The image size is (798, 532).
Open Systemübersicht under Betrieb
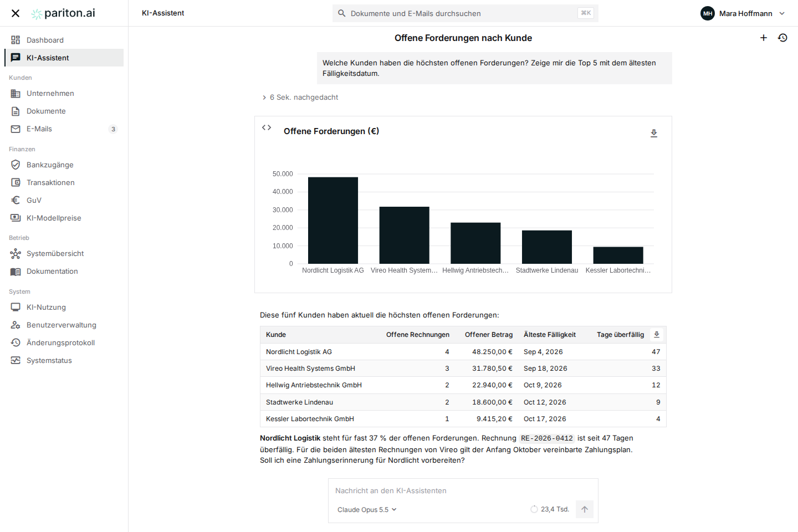pyautogui.click(x=64, y=253)
